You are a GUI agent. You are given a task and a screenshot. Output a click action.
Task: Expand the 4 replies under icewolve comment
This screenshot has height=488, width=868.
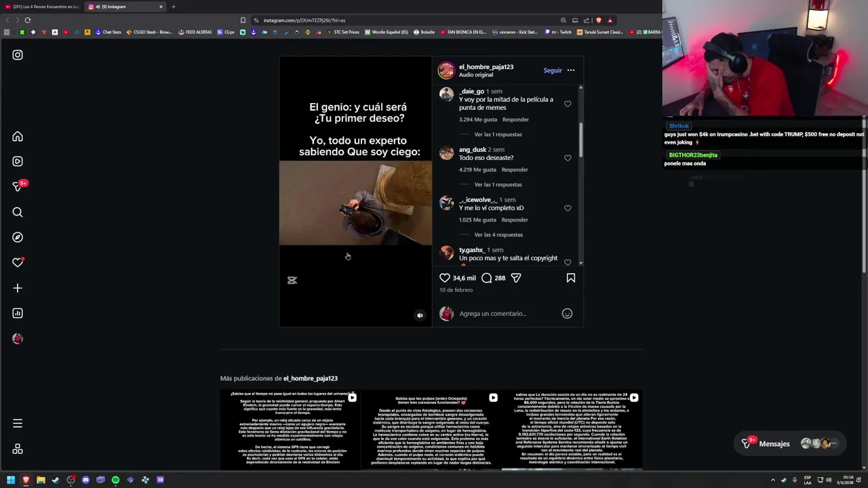498,235
